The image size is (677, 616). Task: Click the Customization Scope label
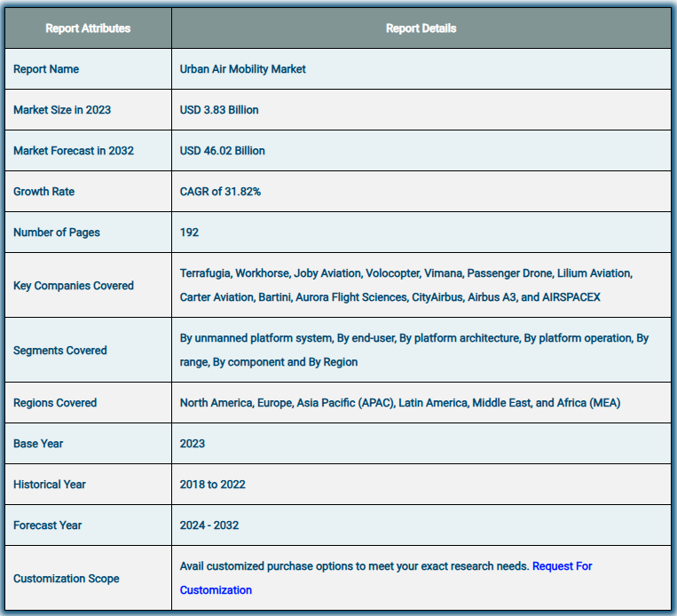click(66, 579)
